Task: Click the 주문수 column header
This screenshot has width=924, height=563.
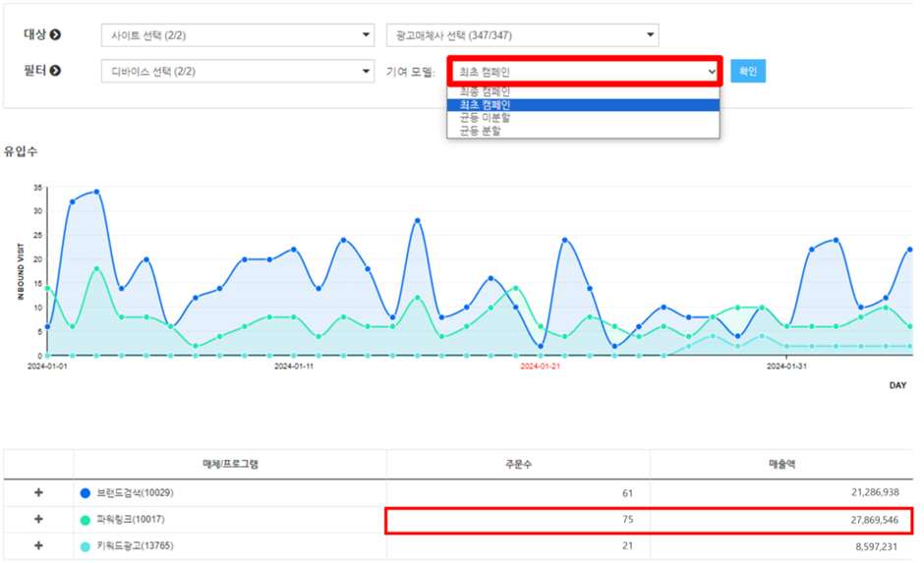Action: pos(517,464)
